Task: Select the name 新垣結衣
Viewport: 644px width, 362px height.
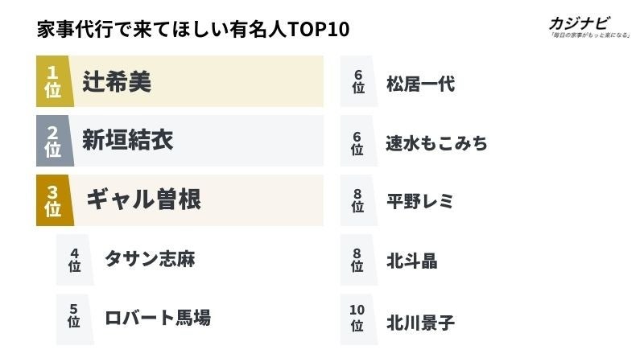Action: point(128,140)
